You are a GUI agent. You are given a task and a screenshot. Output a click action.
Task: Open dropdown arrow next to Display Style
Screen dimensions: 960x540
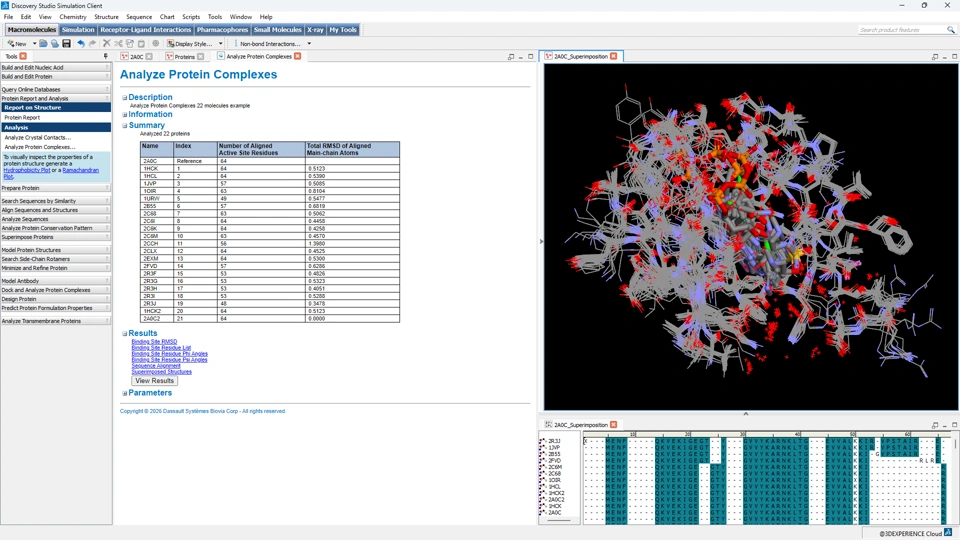[220, 43]
